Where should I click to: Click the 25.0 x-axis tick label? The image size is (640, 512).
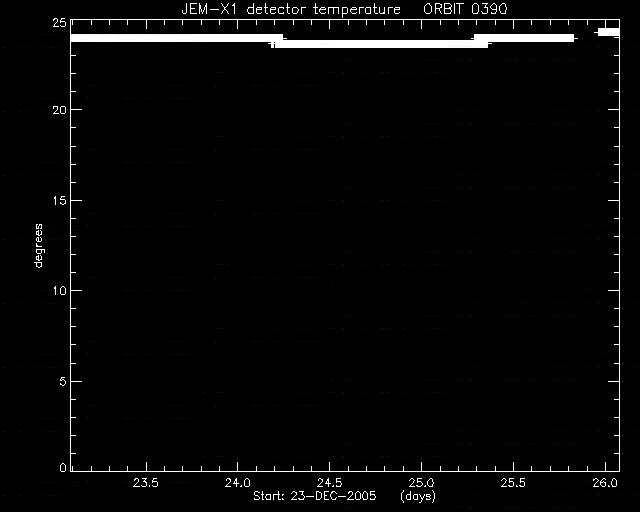421,483
